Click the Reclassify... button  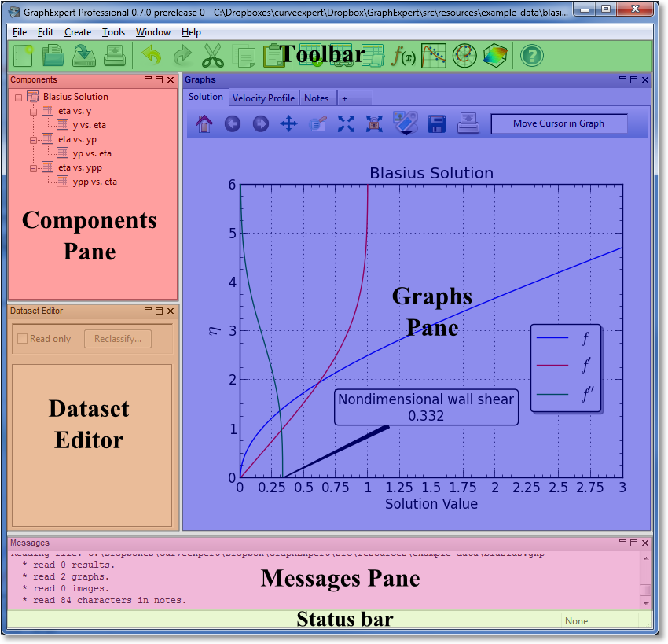(x=118, y=339)
